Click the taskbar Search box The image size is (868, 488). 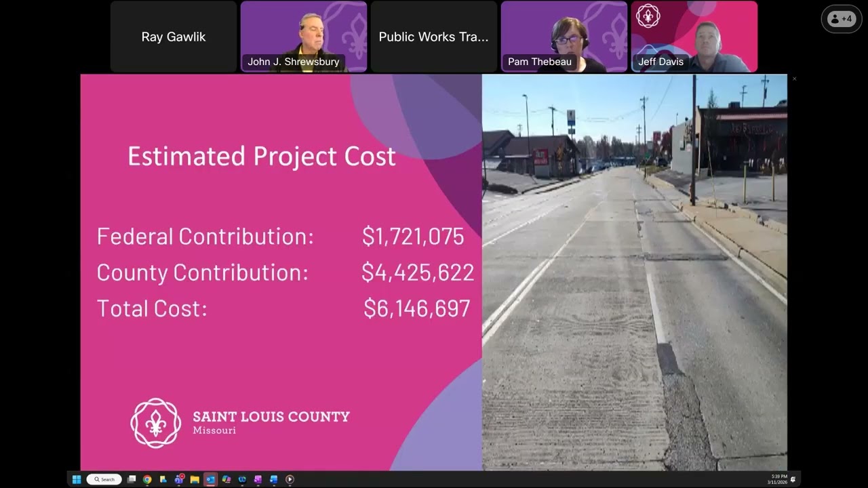pos(104,479)
